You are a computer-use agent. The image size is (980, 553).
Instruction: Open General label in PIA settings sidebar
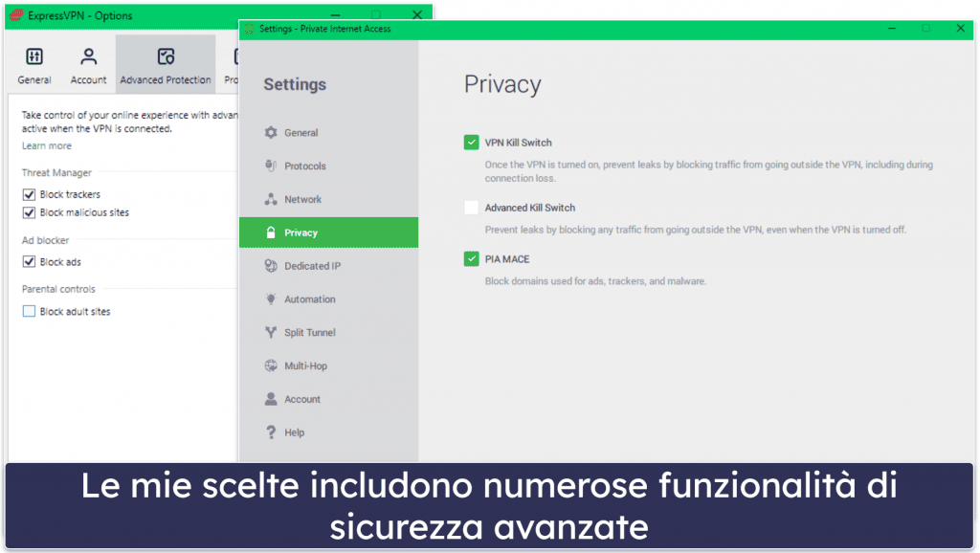pos(301,132)
